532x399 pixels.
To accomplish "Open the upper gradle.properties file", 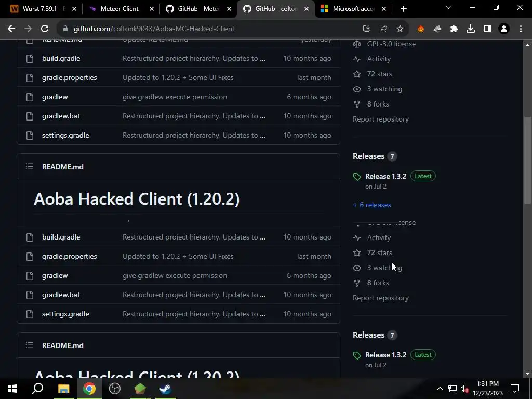I will click(70, 78).
